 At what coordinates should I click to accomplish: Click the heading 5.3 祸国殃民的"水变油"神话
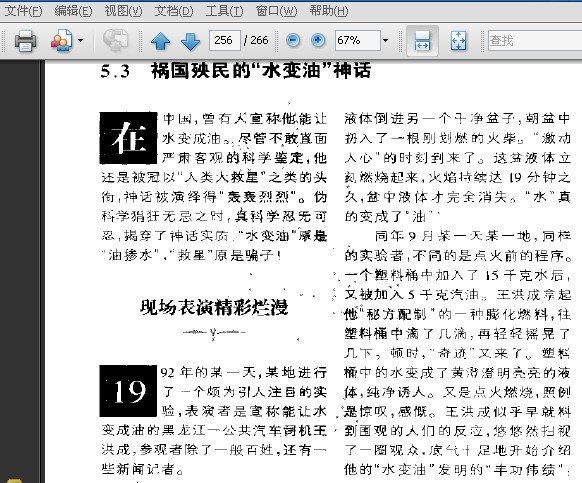click(236, 71)
